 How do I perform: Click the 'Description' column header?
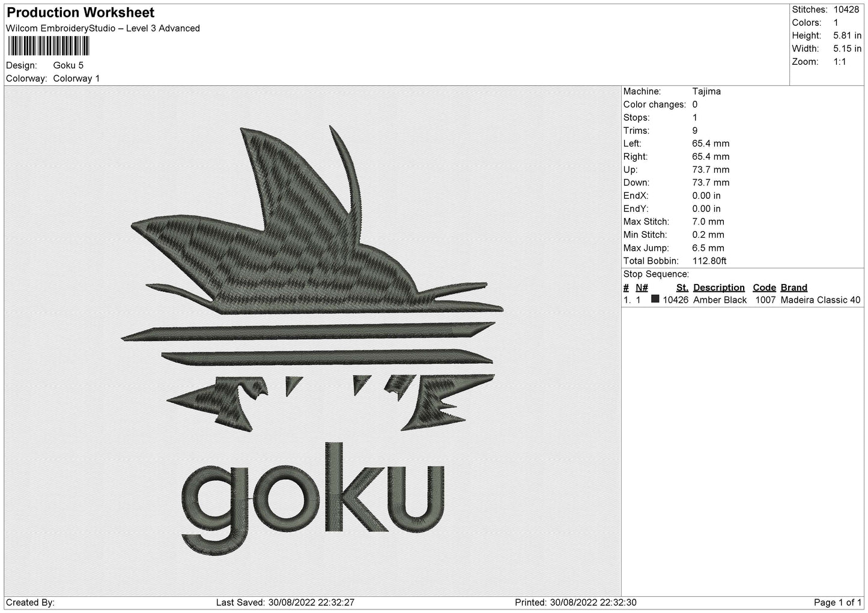[719, 288]
